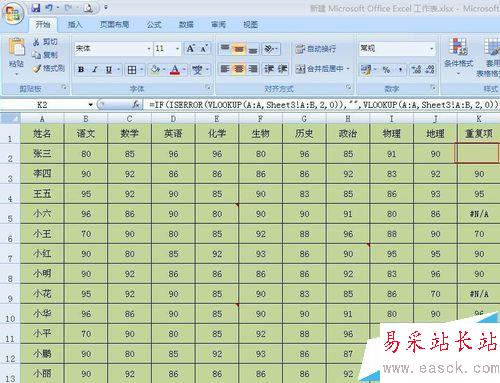Decrease font size with the small A

pyautogui.click(x=204, y=49)
